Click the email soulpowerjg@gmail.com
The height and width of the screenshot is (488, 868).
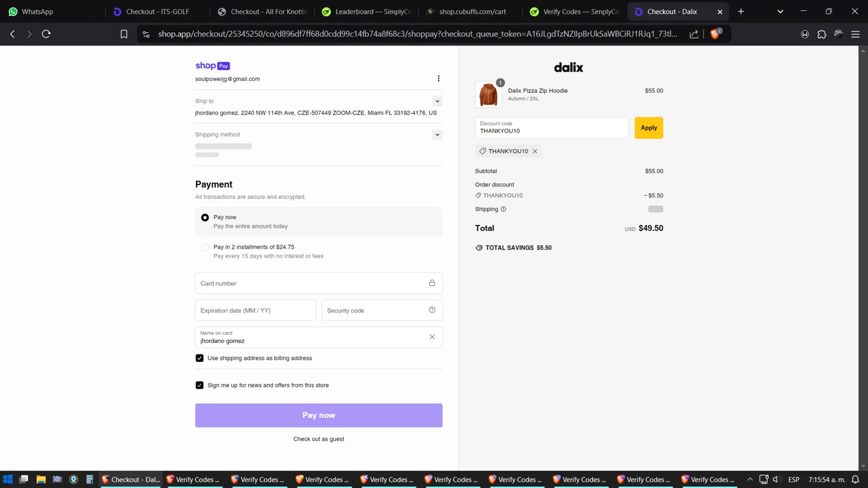pos(227,79)
